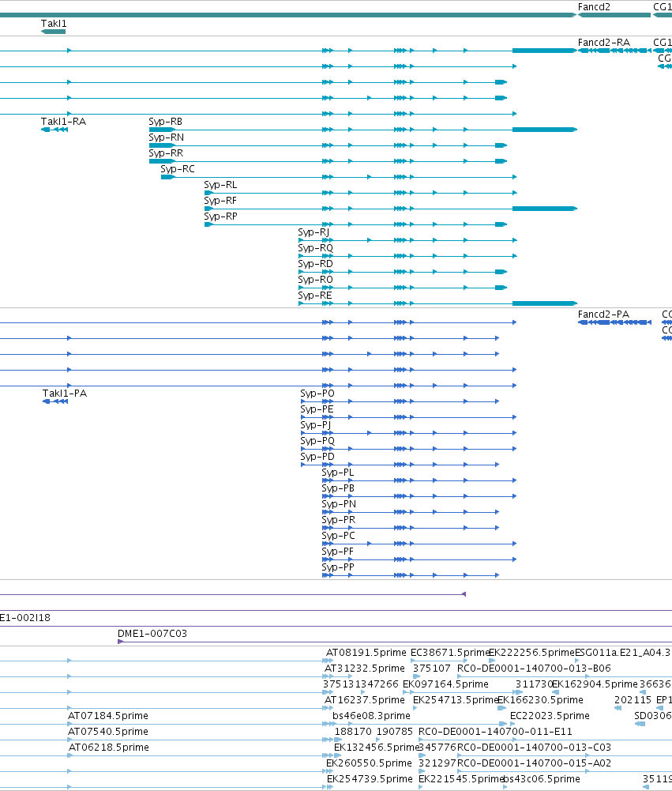Click the Takl1 gene label
This screenshot has height=791, width=672.
coord(54,24)
